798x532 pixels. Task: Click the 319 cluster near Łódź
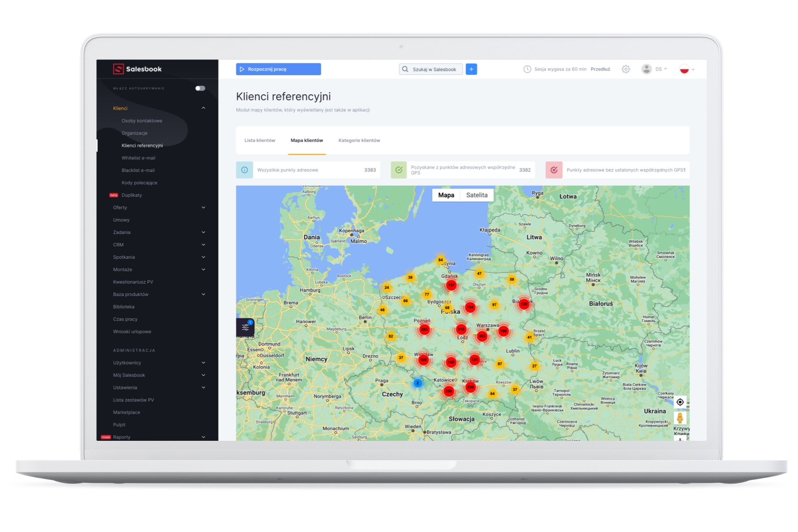tap(461, 329)
